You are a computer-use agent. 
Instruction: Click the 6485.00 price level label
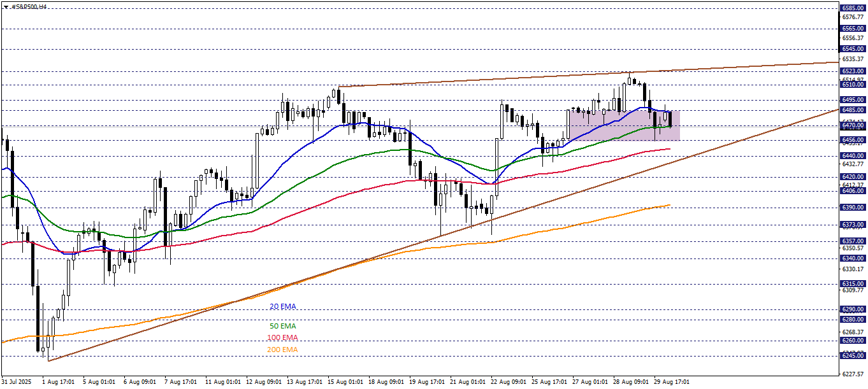coord(853,110)
